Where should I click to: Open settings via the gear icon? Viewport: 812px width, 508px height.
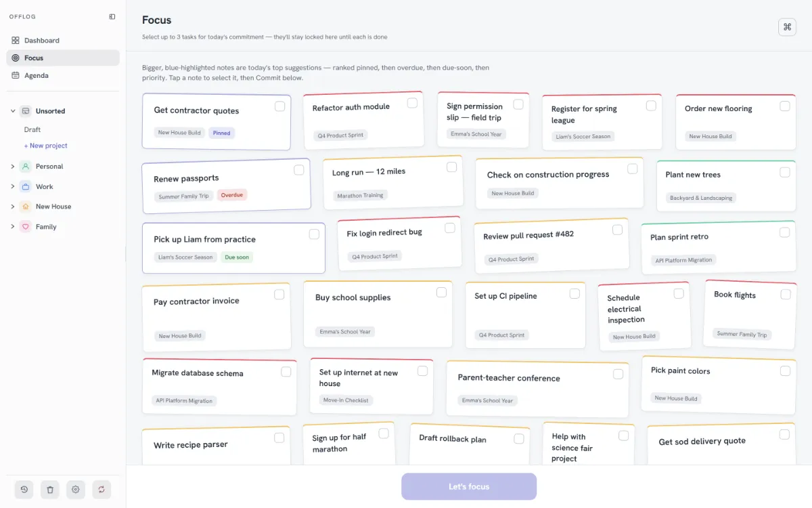(76, 489)
